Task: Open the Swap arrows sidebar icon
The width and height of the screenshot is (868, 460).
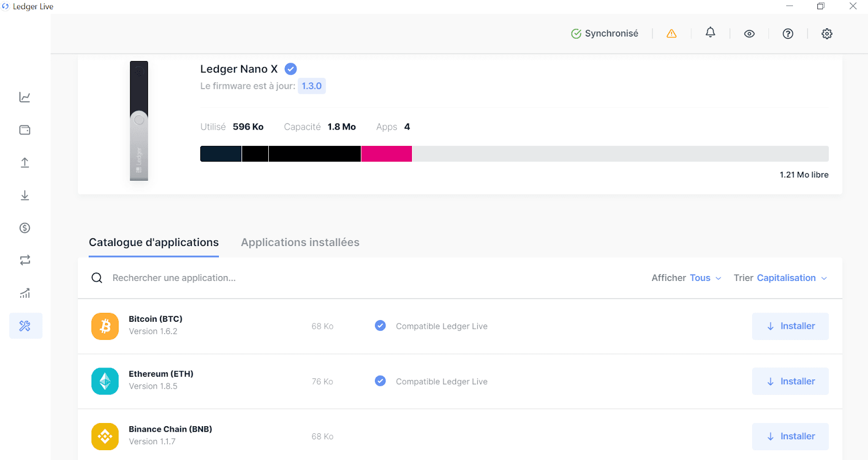Action: coord(25,260)
